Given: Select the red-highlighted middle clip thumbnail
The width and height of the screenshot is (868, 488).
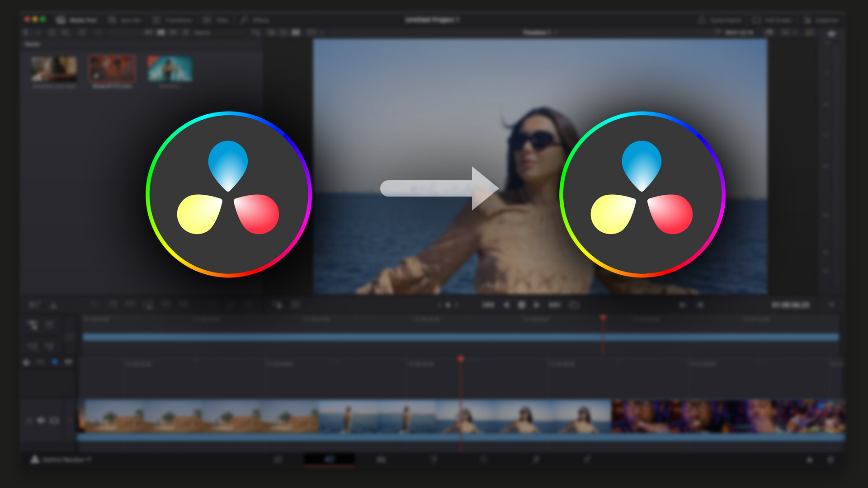Looking at the screenshot, I should click(x=112, y=69).
